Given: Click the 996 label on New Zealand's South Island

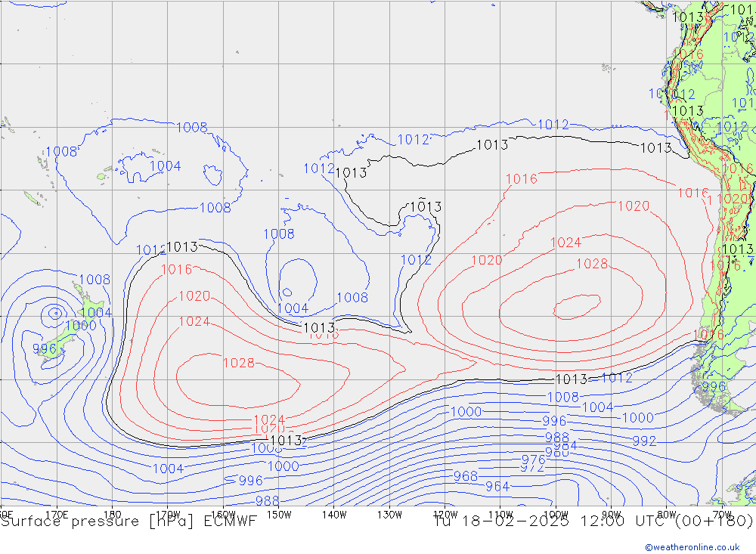Looking at the screenshot, I should tap(45, 348).
